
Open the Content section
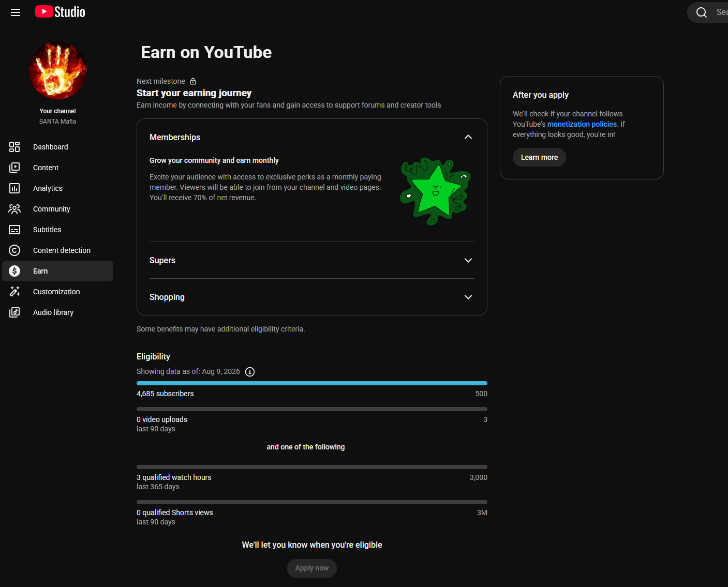coord(58,168)
